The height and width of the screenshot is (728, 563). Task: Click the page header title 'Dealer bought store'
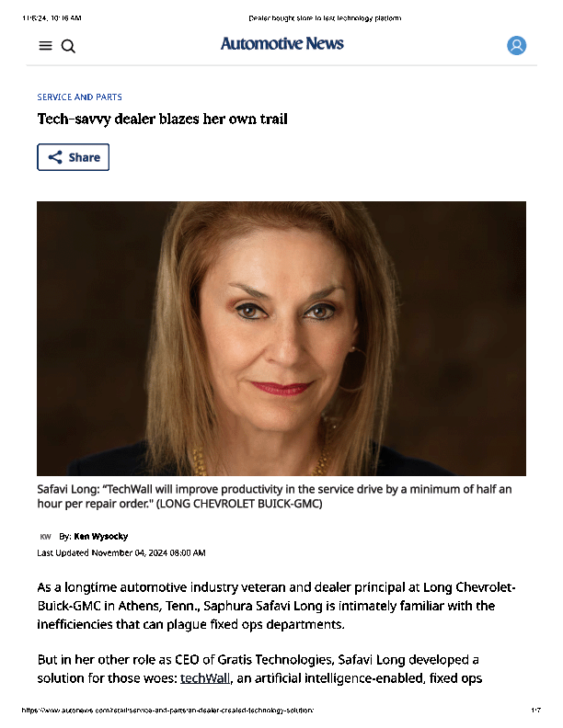point(325,18)
